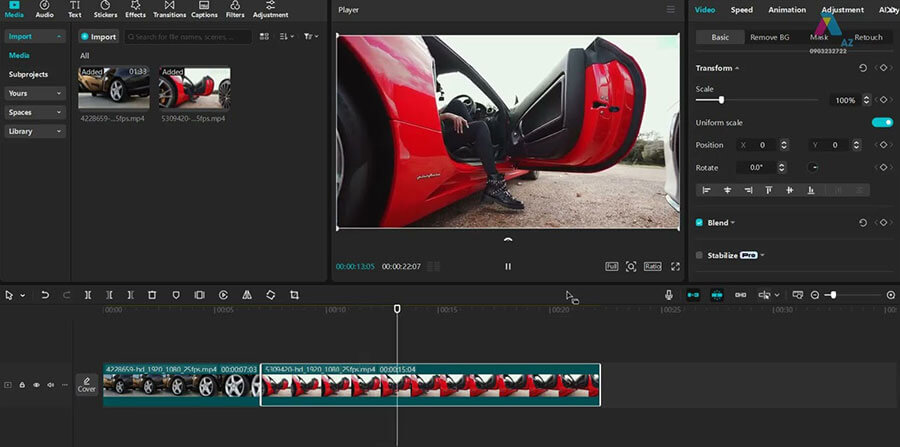Screen dimensions: 900x447
Task: Open the player focus/scope icon
Action: 631,266
